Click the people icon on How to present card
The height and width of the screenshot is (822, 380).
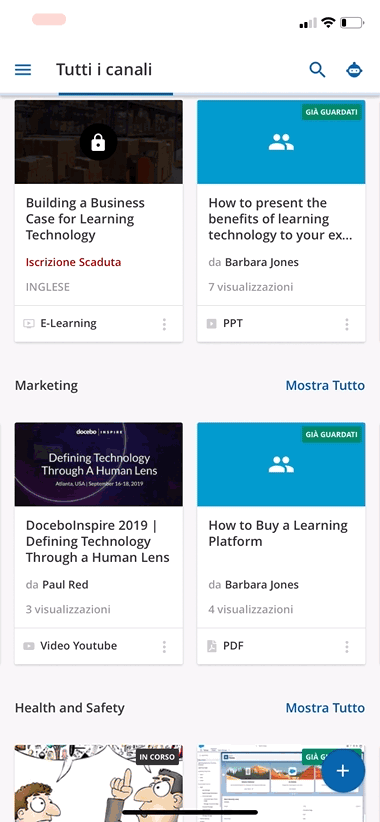(281, 142)
